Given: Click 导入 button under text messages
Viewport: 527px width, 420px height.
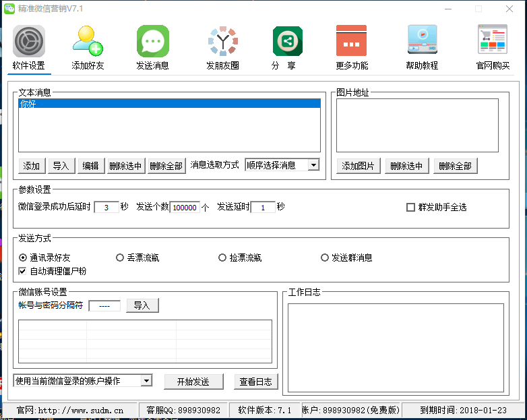Looking at the screenshot, I should (x=61, y=166).
